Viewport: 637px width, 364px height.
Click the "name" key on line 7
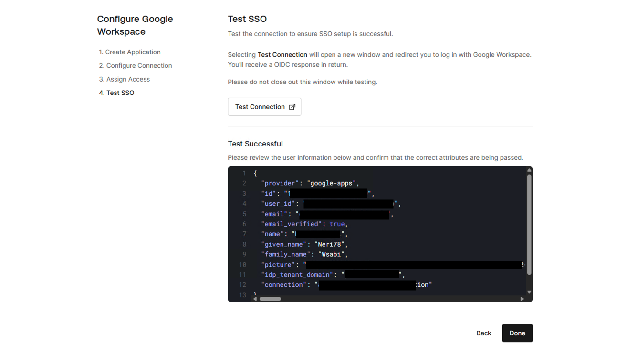coord(272,234)
